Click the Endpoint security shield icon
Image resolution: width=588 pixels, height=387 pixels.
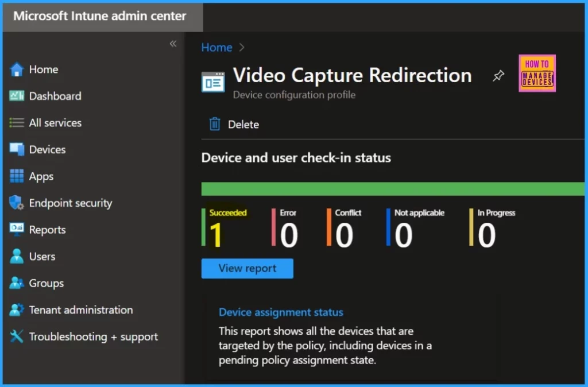pyautogui.click(x=17, y=203)
